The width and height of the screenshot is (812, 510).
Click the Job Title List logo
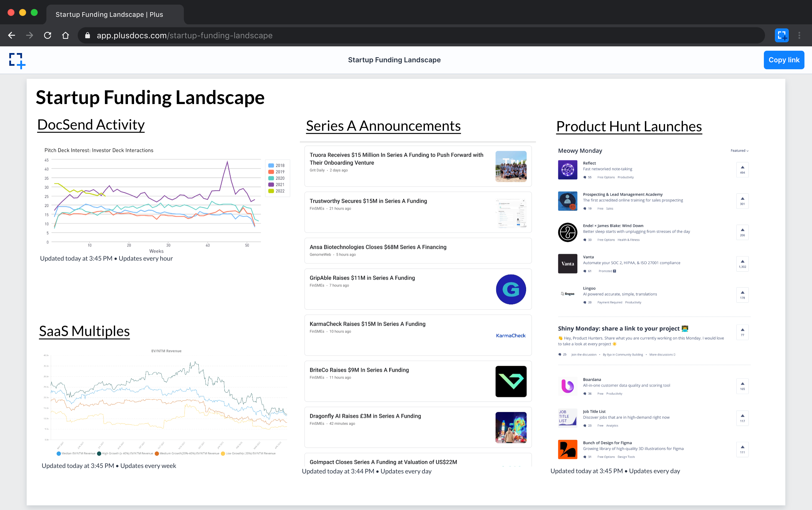click(x=568, y=418)
